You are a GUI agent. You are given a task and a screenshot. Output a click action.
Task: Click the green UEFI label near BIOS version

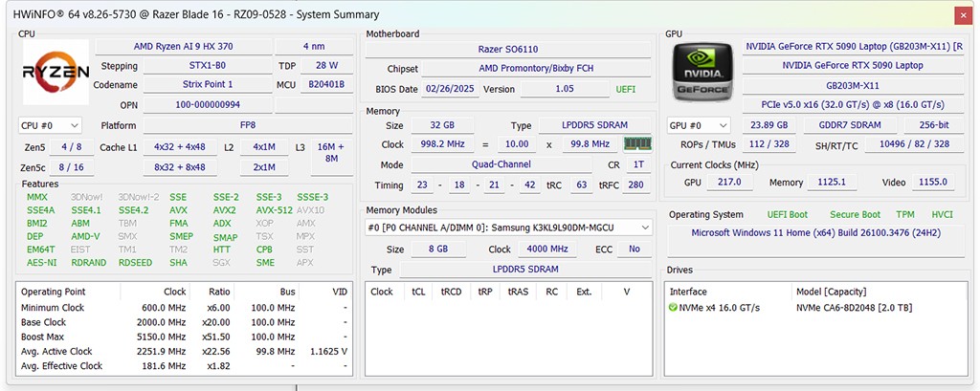coord(623,89)
